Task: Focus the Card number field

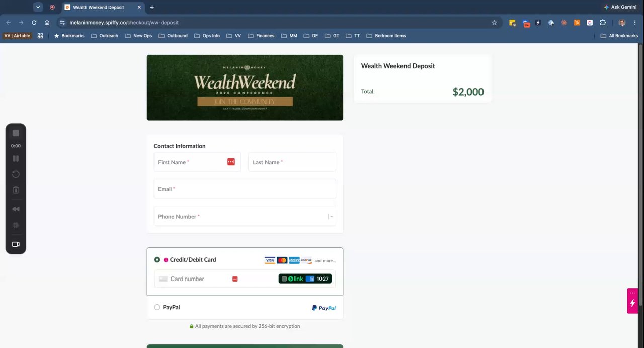Action: (x=245, y=279)
